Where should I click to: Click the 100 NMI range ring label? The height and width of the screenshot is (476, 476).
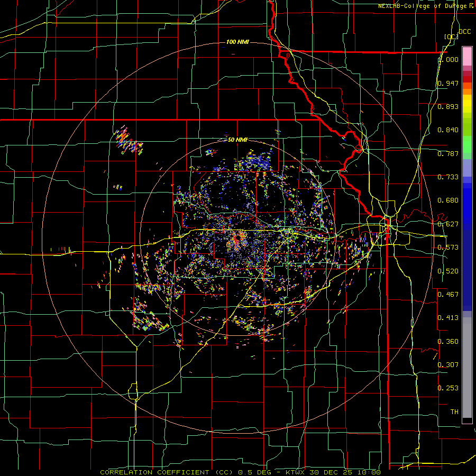237,42
